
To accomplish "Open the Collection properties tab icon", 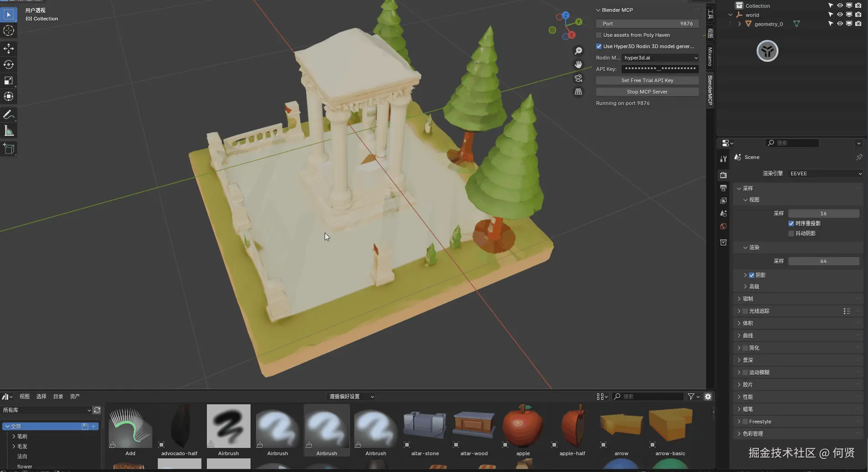I will pyautogui.click(x=723, y=243).
